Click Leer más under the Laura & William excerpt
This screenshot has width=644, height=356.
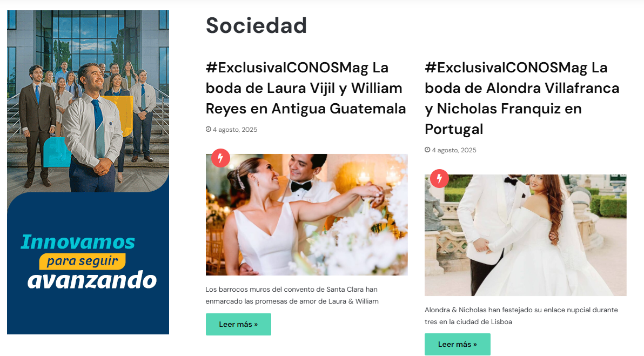(238, 324)
